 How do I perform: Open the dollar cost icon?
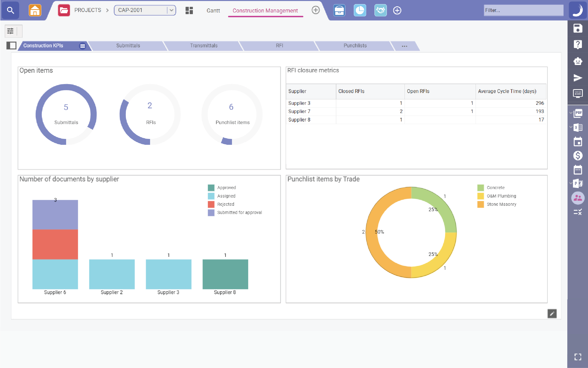click(578, 156)
